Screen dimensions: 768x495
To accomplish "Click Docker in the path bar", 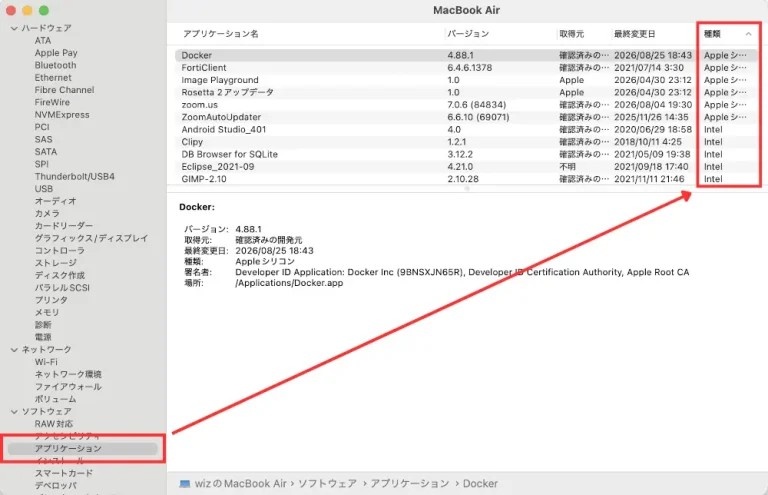I will pyautogui.click(x=480, y=484).
